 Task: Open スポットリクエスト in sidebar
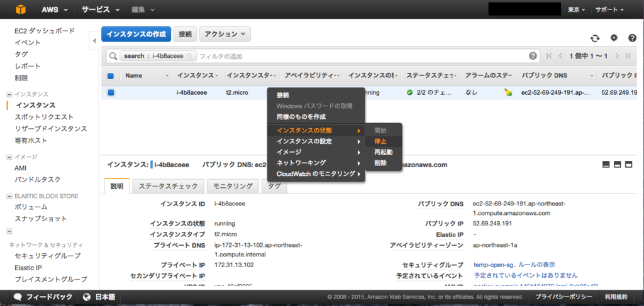tap(44, 117)
